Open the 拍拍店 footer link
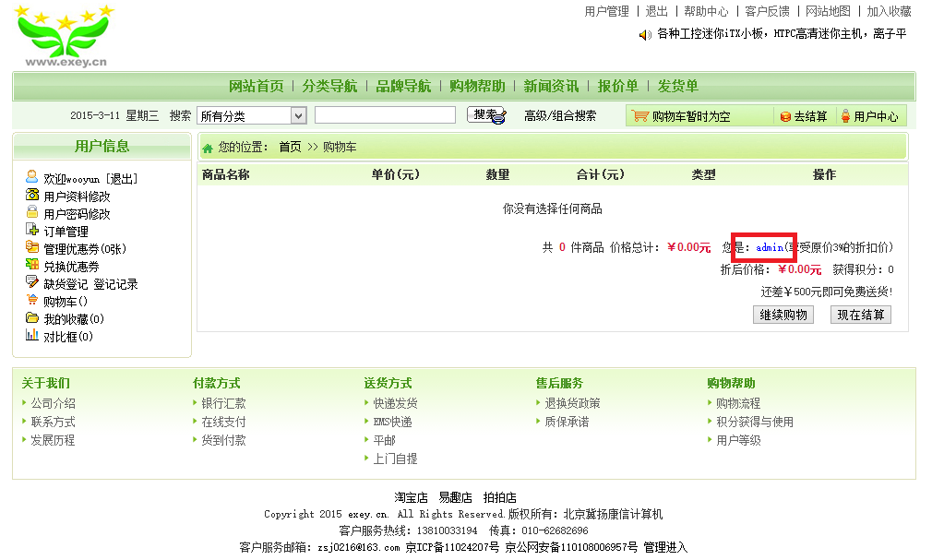 (500, 497)
